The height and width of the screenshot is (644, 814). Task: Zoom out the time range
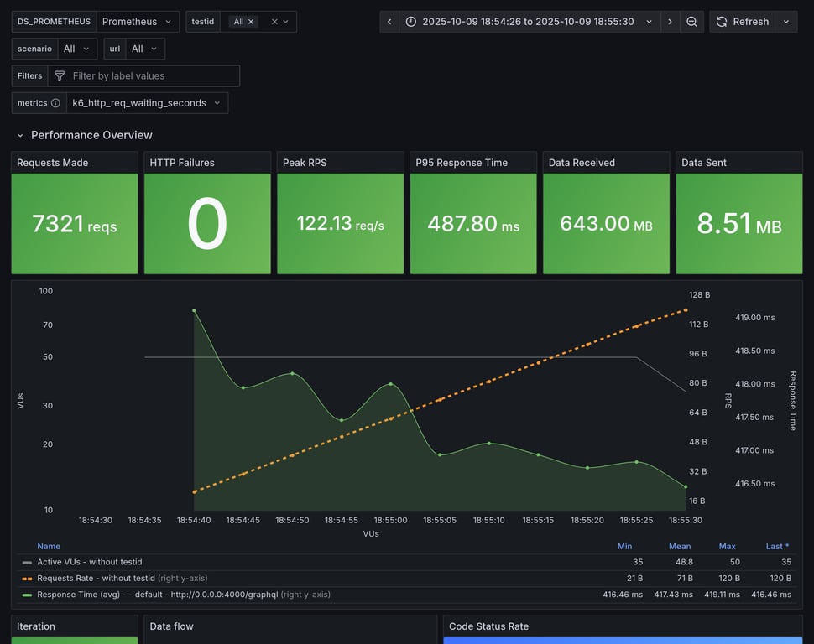tap(691, 22)
